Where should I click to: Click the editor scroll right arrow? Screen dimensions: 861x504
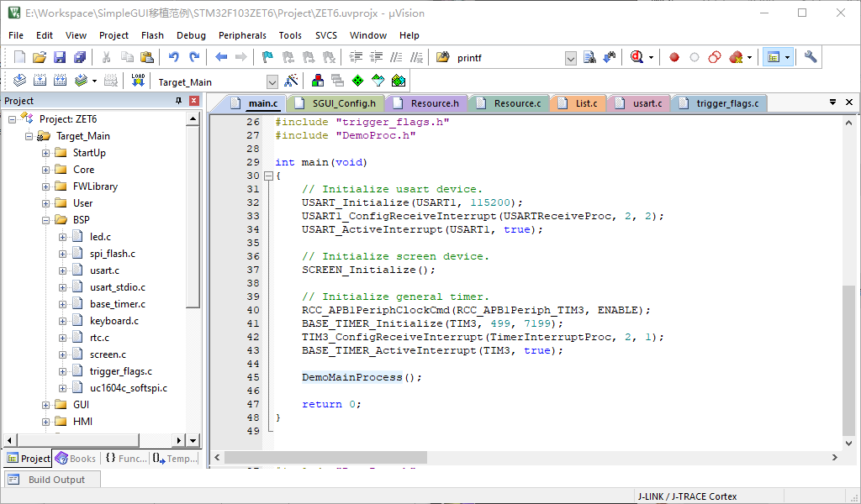[x=835, y=457]
